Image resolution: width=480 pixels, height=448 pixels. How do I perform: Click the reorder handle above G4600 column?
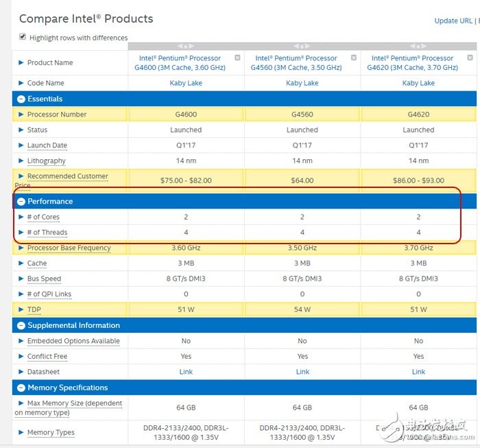tap(186, 47)
